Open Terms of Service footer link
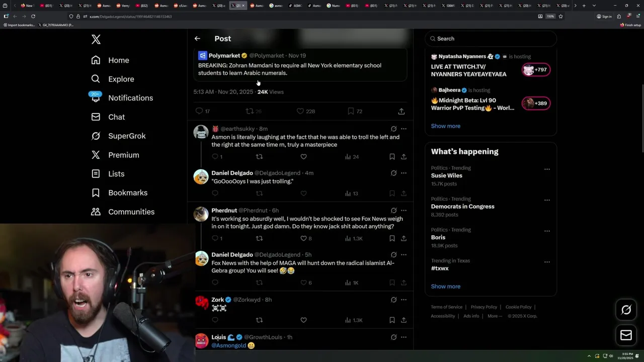Screen dimensions: 644x362 (446, 307)
